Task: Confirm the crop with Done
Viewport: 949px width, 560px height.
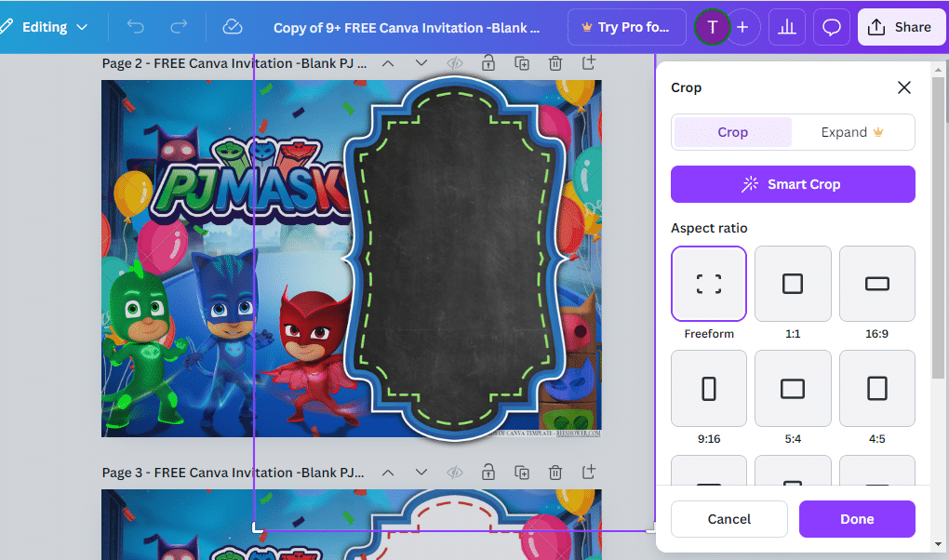Action: tap(857, 519)
